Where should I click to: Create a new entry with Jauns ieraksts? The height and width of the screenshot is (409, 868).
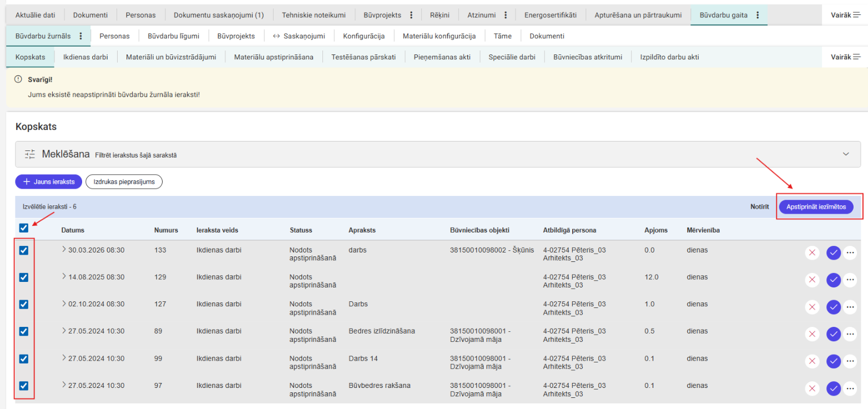49,181
